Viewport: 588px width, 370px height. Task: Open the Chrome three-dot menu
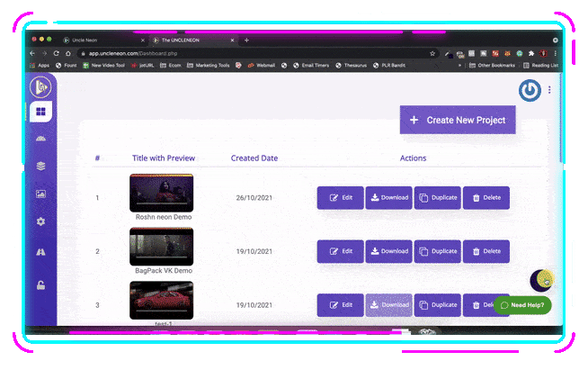coord(556,53)
